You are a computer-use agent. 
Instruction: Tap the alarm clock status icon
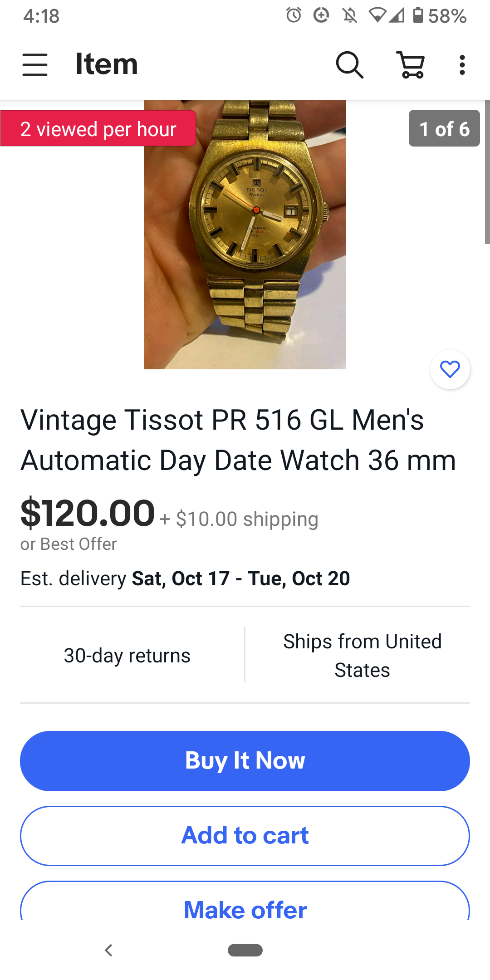[294, 15]
